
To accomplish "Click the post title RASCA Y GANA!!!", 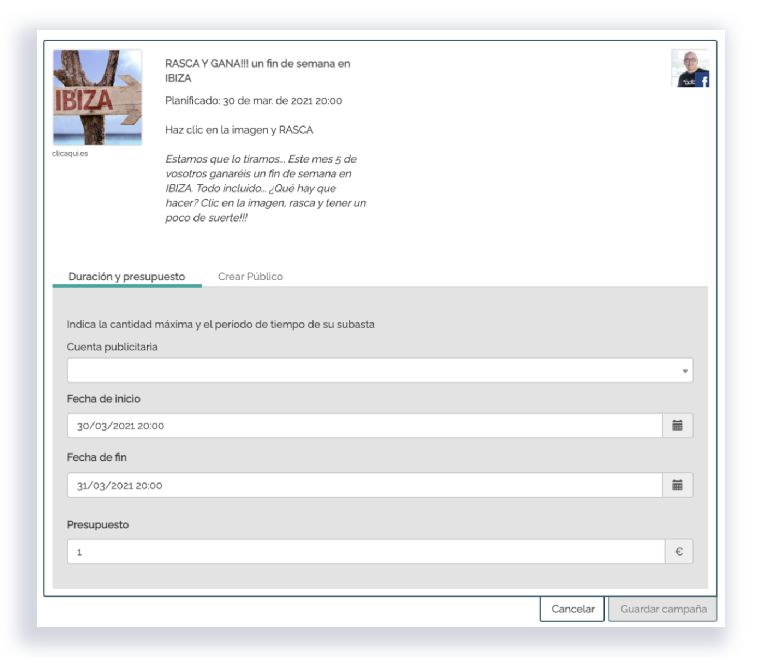I will [258, 71].
